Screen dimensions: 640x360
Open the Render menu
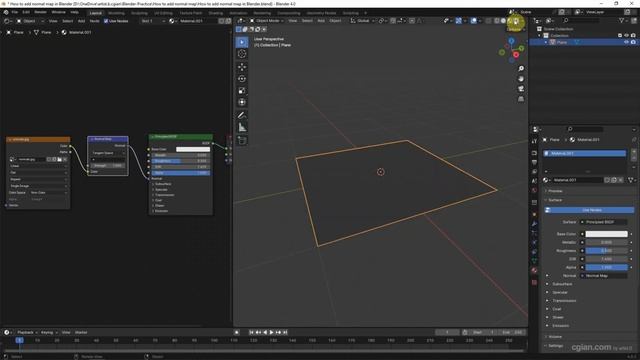[x=40, y=12]
